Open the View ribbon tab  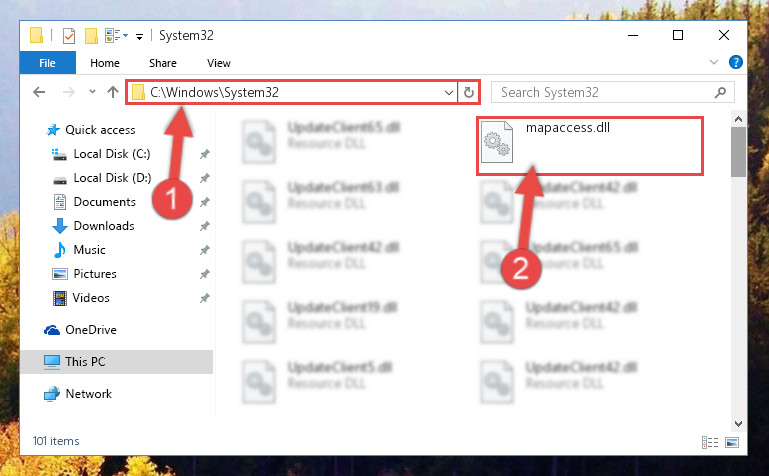click(219, 63)
